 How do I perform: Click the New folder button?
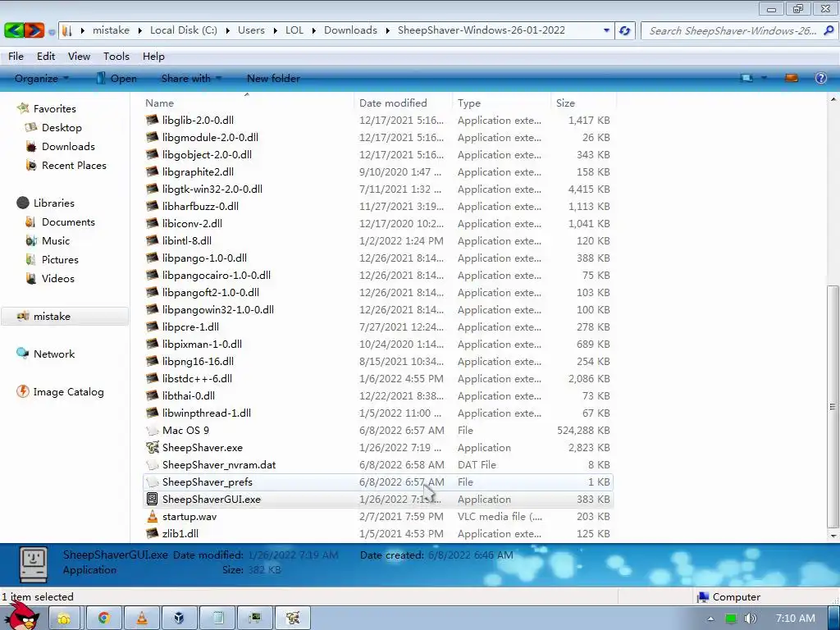[273, 78]
